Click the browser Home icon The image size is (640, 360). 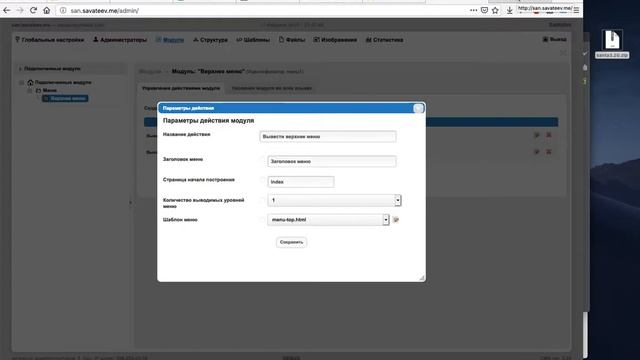[47, 10]
